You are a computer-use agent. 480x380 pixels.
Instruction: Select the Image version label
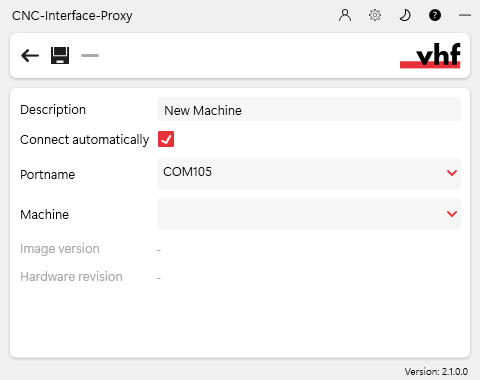point(60,249)
